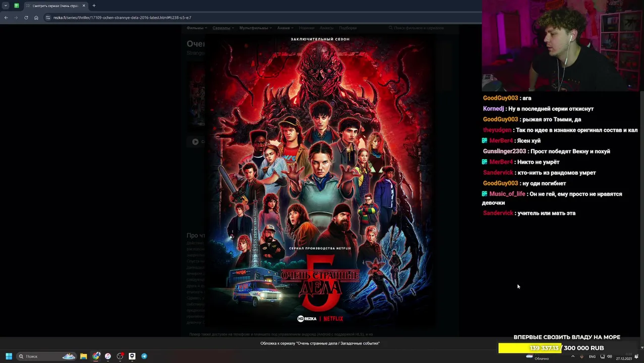Open Telegram from the taskbar
This screenshot has width=644, height=363.
144,356
